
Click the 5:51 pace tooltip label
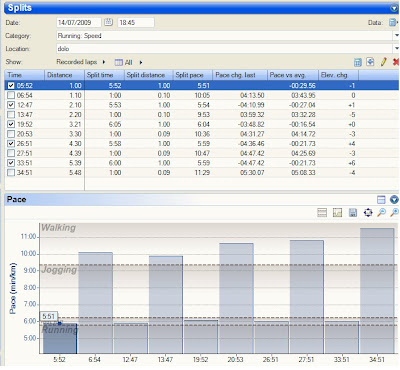pos(49,316)
